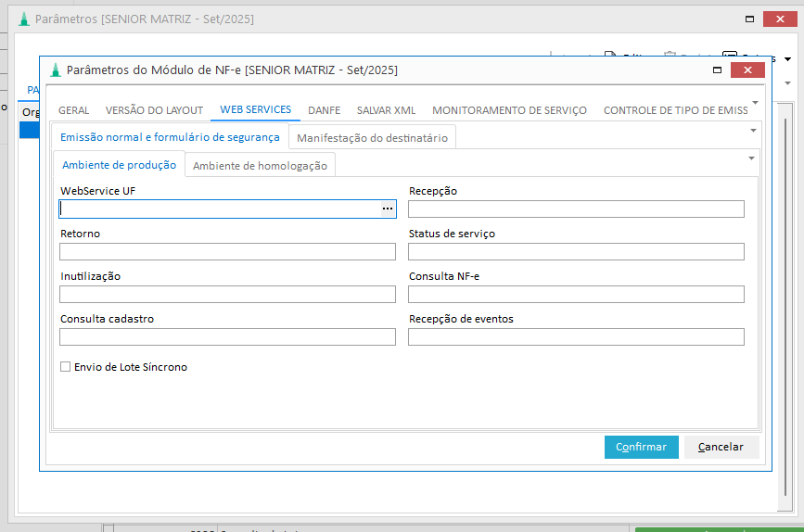Expand main tab overflow arrow
Viewport: 804px width, 532px height.
(x=755, y=103)
